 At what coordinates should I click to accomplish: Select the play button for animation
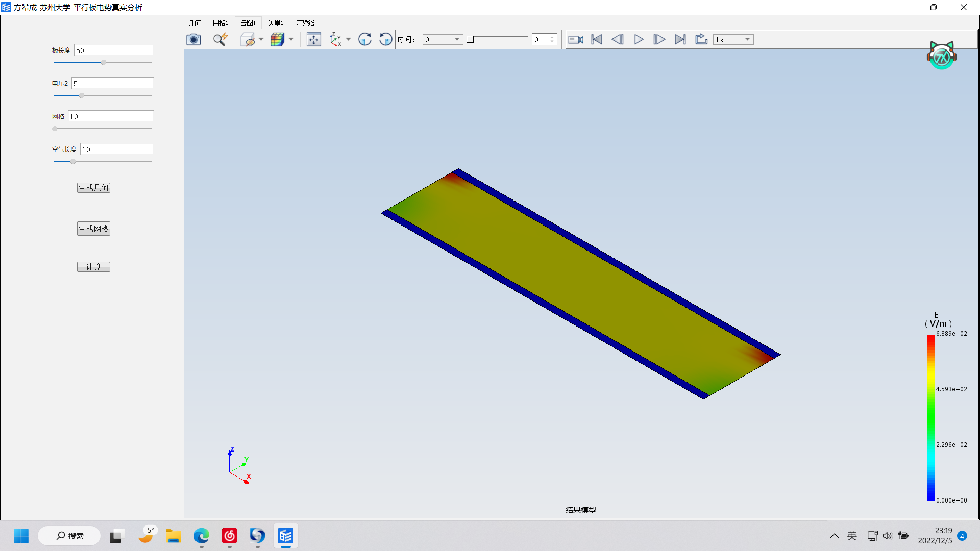[x=638, y=40]
